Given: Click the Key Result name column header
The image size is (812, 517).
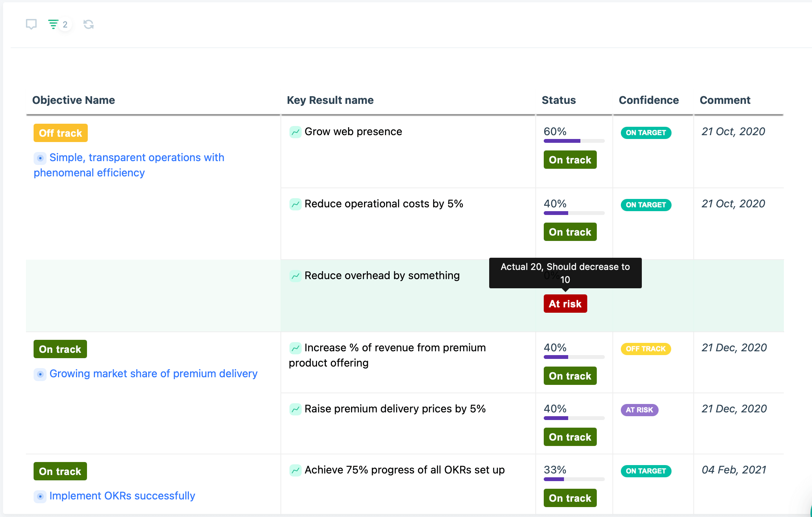Looking at the screenshot, I should tap(330, 100).
